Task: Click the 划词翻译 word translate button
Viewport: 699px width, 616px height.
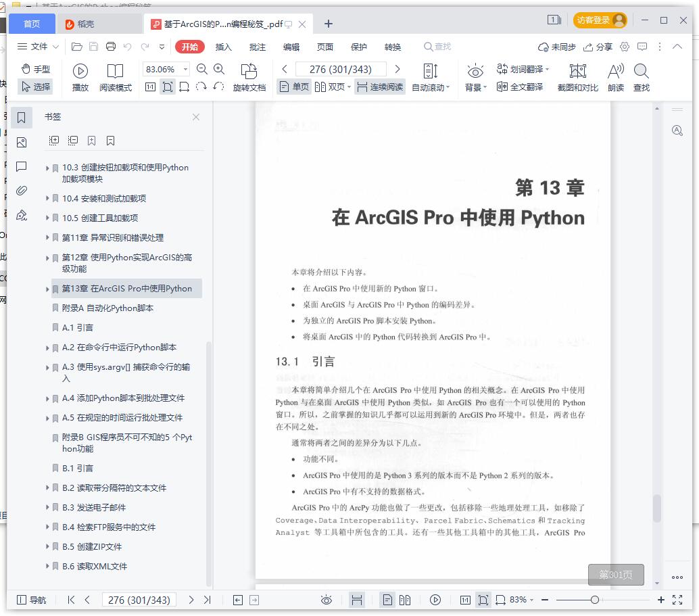Action: pyautogui.click(x=523, y=69)
